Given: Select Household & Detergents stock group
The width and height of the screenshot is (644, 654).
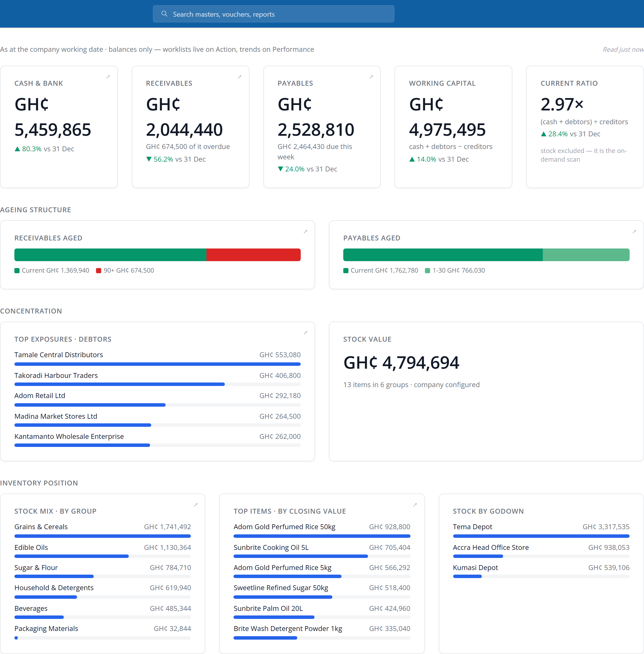Looking at the screenshot, I should pos(102,591).
